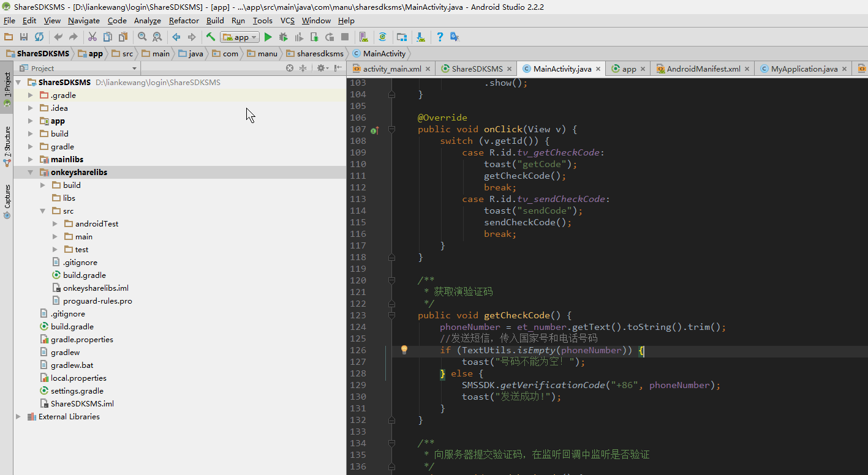Screen dimensions: 868x475
Task: Toggle code folding at line 107 onClick
Action: [x=392, y=130]
